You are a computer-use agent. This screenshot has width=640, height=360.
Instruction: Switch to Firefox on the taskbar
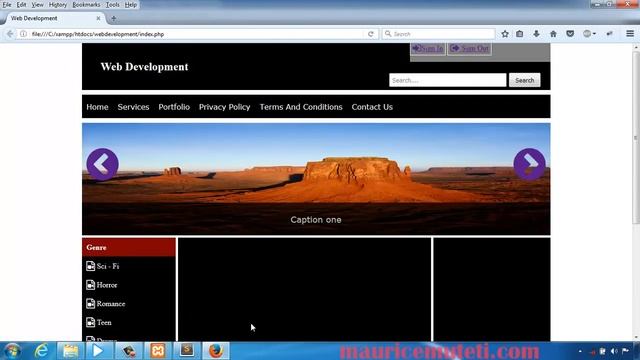click(216, 351)
